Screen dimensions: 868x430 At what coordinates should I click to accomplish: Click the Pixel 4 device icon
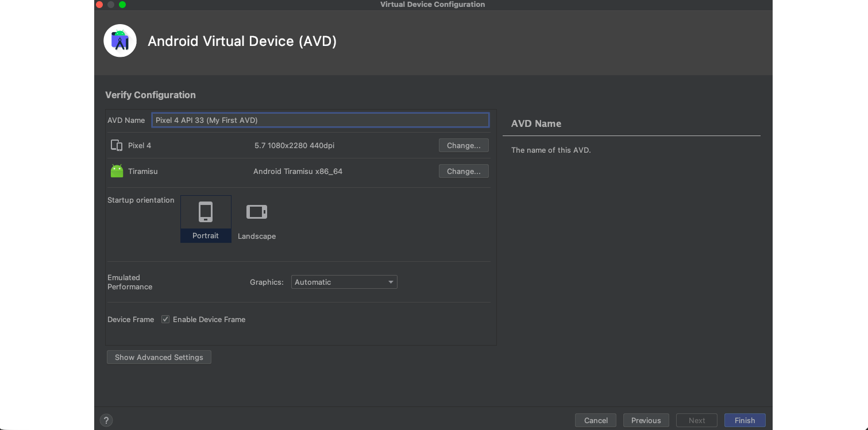[117, 145]
